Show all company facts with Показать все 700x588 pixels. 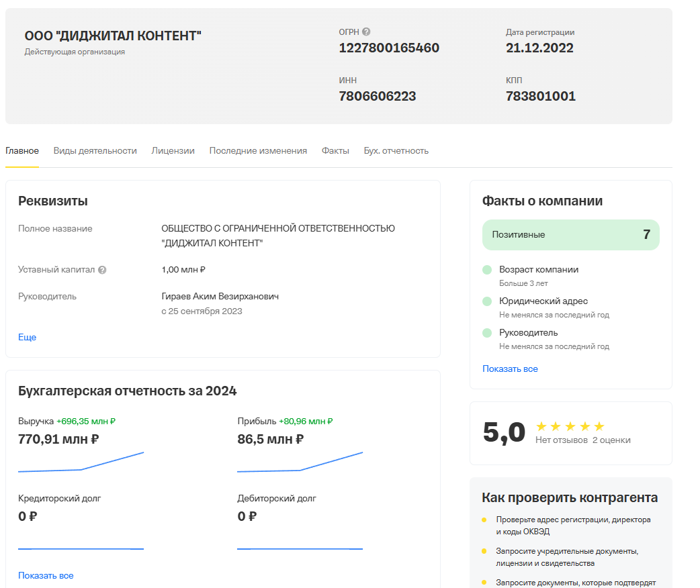pyautogui.click(x=509, y=369)
